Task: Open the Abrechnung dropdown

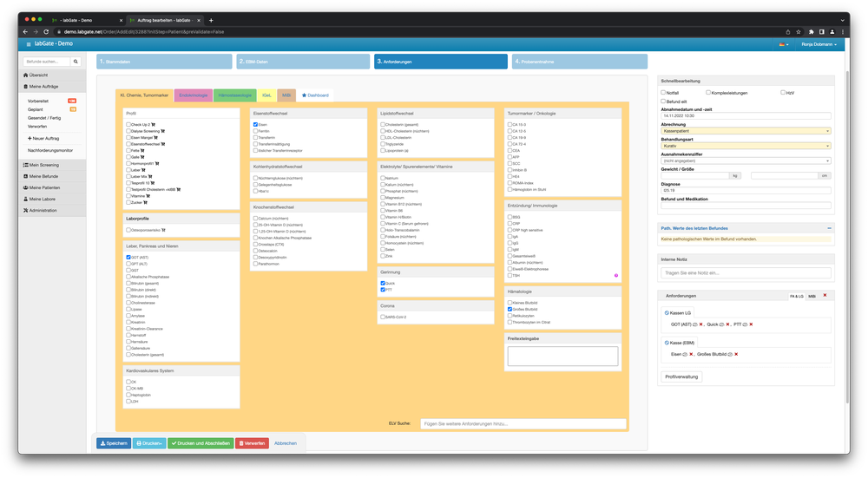Action: (746, 131)
